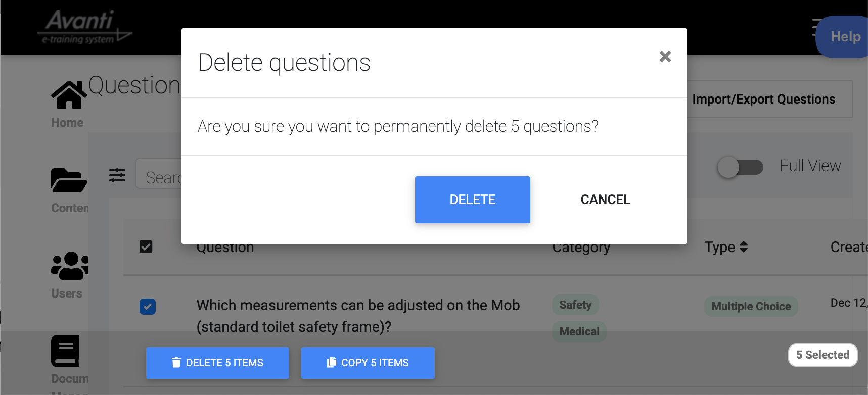
Task: Open the Content folder icon
Action: click(x=69, y=180)
